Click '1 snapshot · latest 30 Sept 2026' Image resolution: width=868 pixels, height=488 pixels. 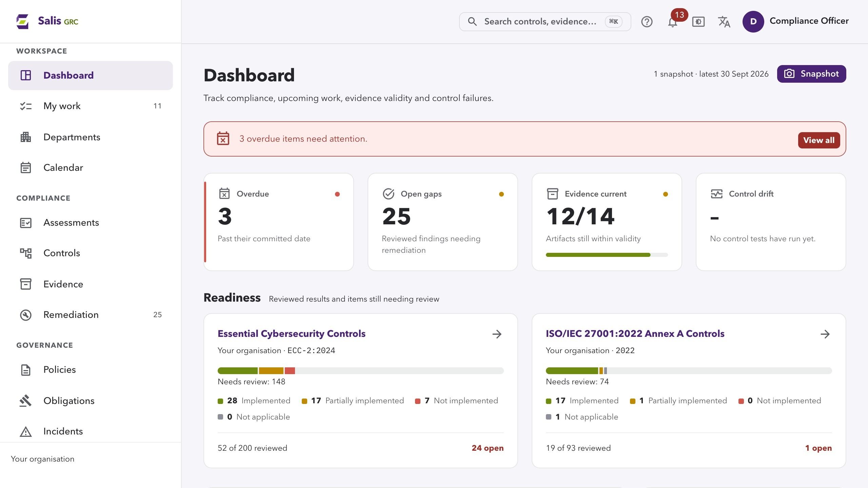coord(711,74)
